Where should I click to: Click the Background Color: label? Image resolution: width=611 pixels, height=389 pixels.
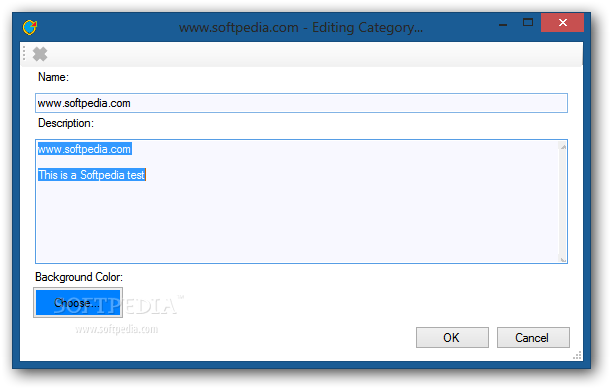(x=79, y=277)
